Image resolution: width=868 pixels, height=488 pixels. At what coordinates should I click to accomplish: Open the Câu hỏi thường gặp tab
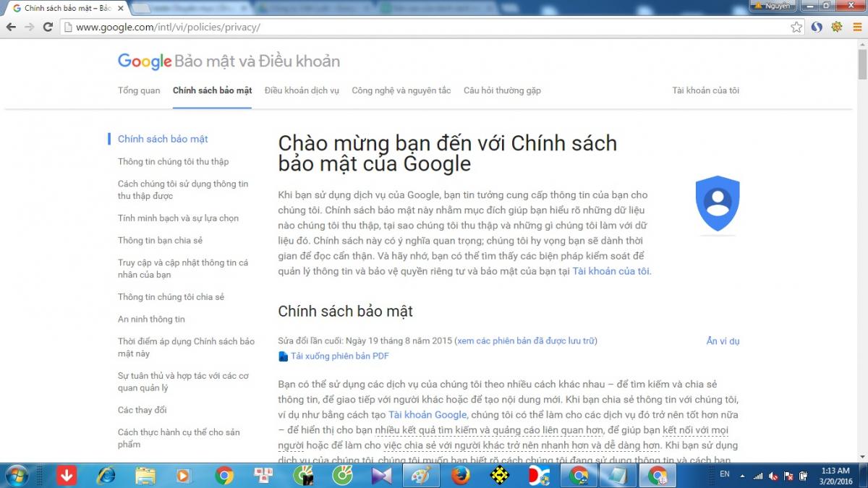coord(502,90)
